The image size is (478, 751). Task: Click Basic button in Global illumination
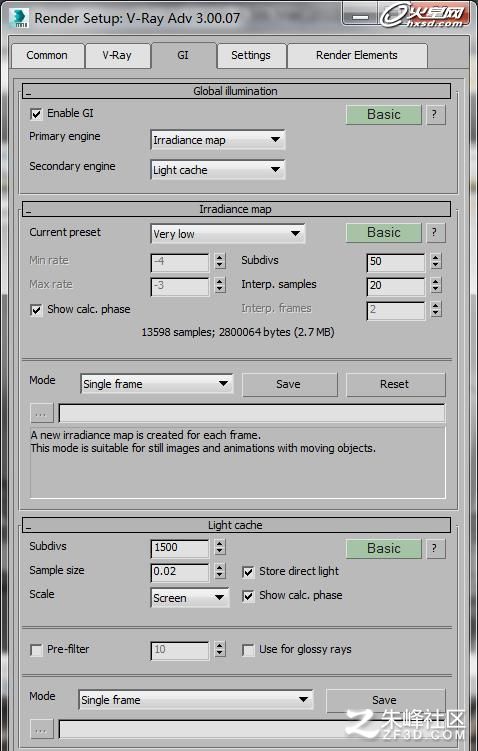click(x=384, y=114)
